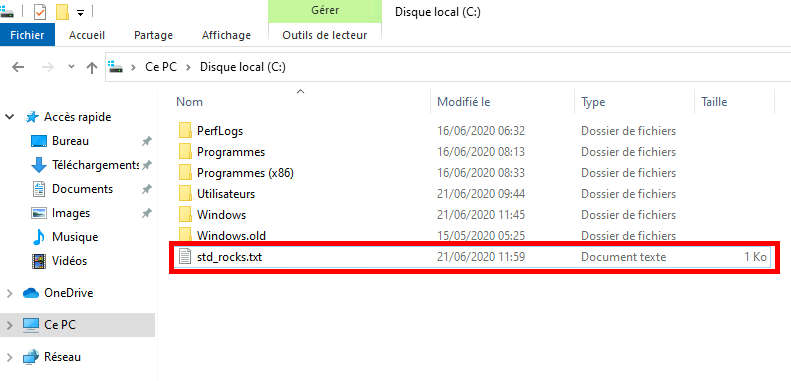Select Réseau network icon
This screenshot has width=791, height=381.
pos(31,357)
